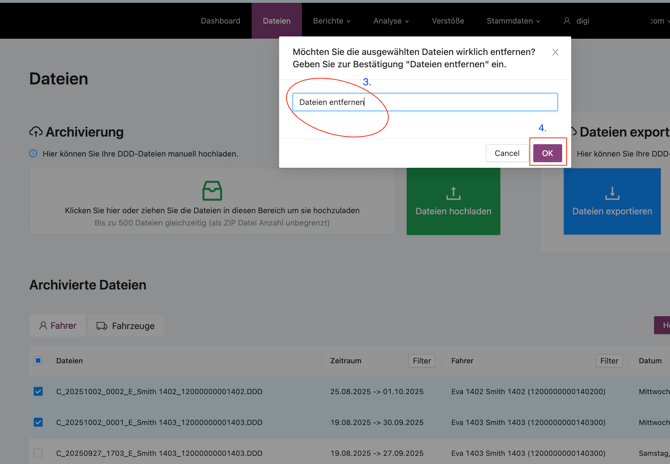Image resolution: width=670 pixels, height=464 pixels.
Task: Click the info icon next to upload hint
Action: pos(33,154)
